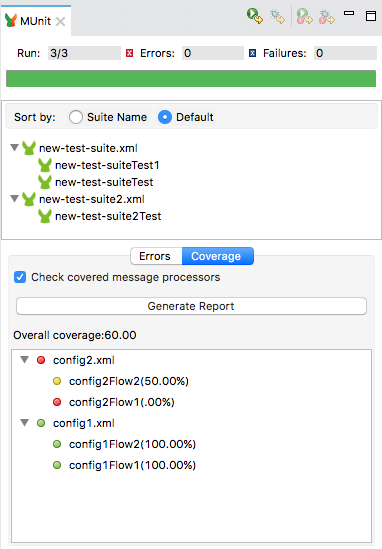Screen dimensions: 382x549
Task: Collapse the new-test-suite.xml node
Action: pos(14,147)
